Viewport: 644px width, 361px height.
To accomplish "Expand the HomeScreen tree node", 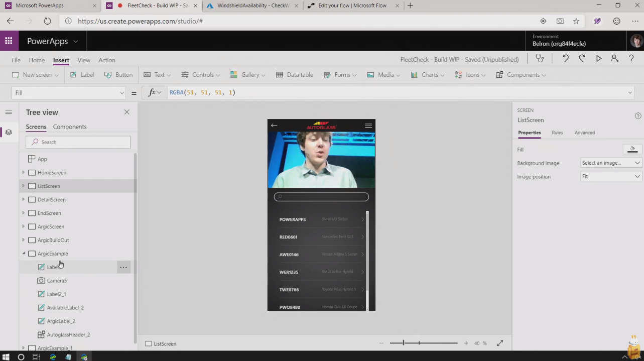I will click(x=23, y=172).
